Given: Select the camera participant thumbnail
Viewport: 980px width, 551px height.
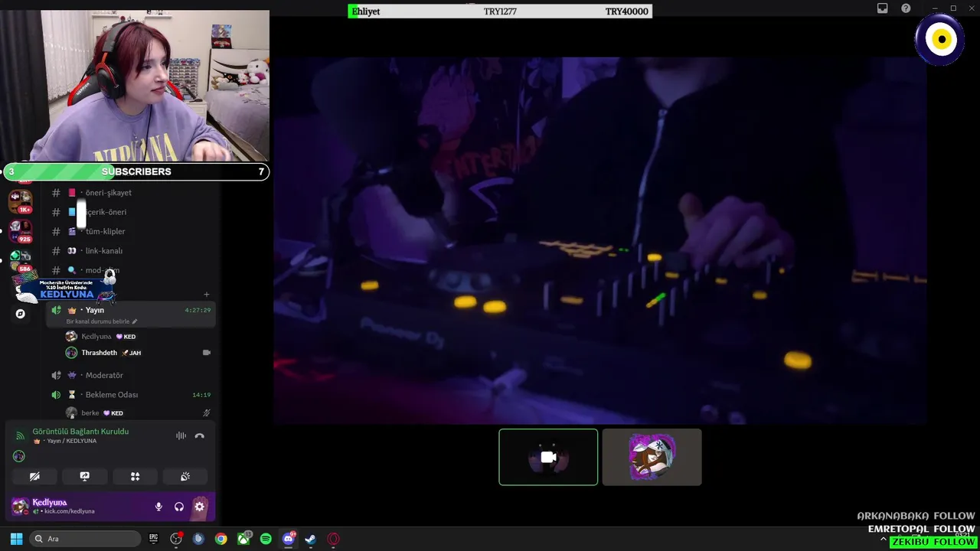Looking at the screenshot, I should 548,457.
